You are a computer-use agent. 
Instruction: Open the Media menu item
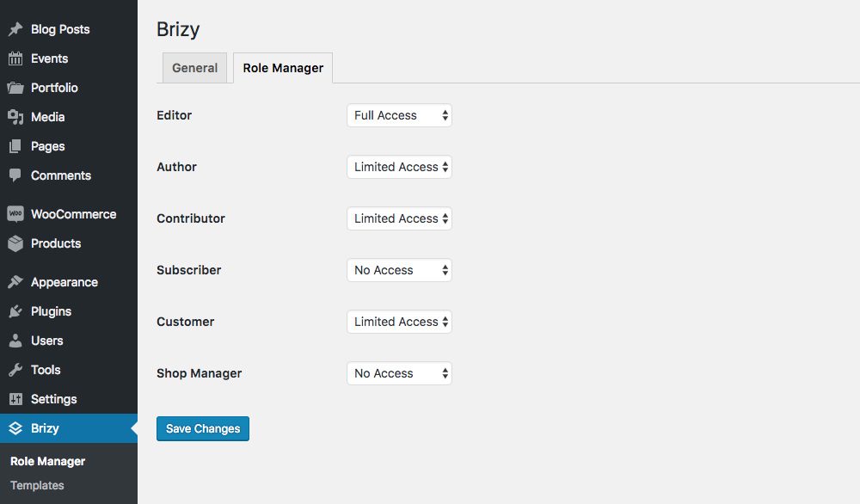tap(69, 117)
